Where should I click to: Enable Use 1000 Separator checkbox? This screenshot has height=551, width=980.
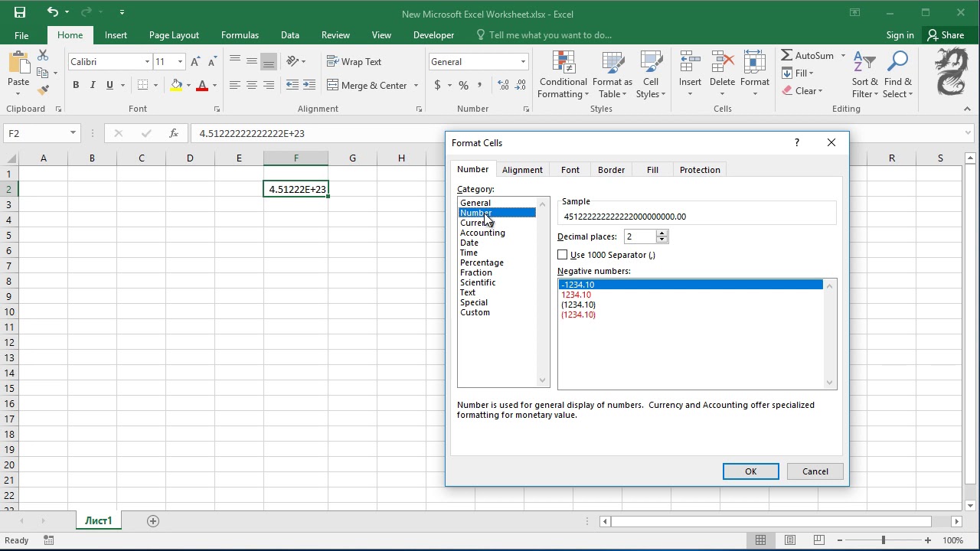[563, 255]
